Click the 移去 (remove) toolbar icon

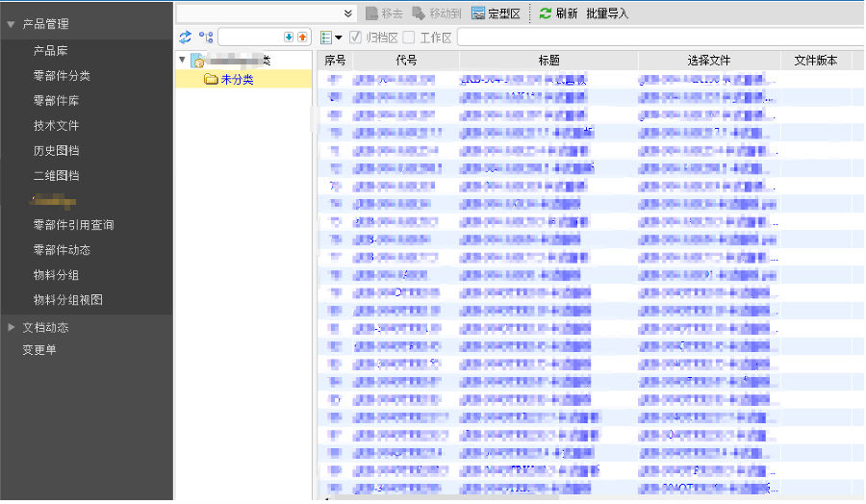point(371,13)
